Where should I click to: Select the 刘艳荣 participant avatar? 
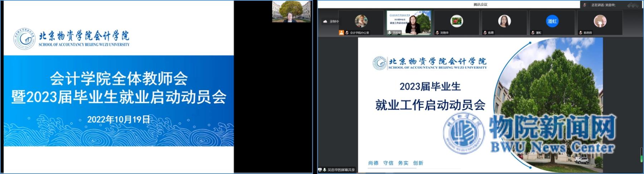click(457, 21)
